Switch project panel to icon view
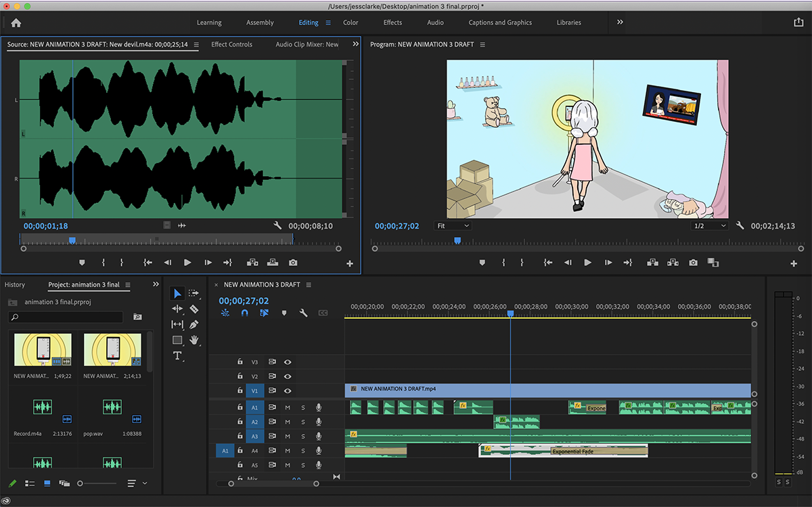 coord(47,483)
